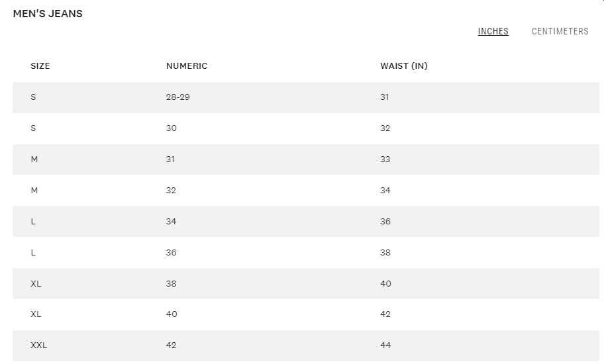Click the waist 42 cell
The height and width of the screenshot is (364, 604).
click(385, 314)
